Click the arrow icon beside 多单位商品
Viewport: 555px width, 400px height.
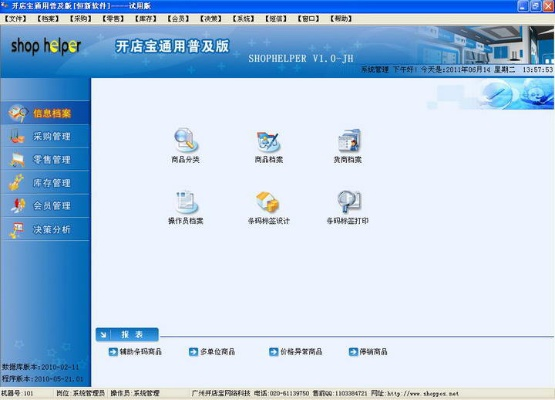(193, 352)
